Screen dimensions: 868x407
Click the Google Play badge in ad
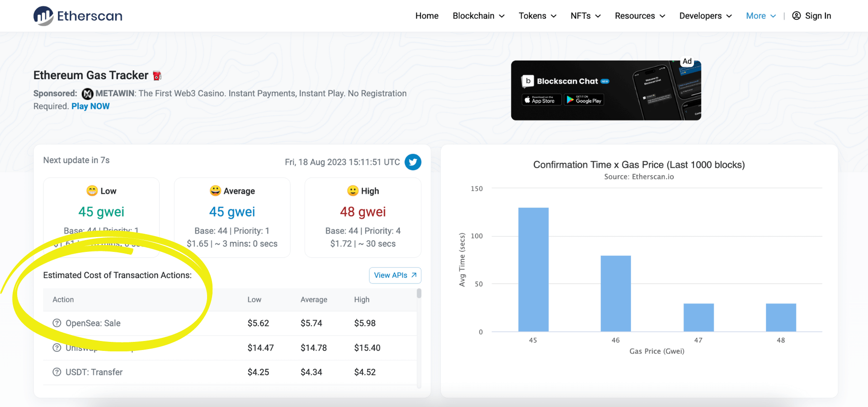pyautogui.click(x=584, y=100)
